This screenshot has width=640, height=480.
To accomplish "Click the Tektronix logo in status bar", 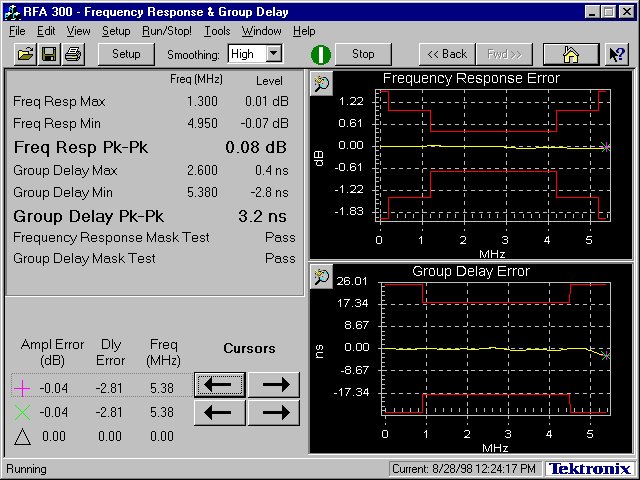I will (x=590, y=469).
